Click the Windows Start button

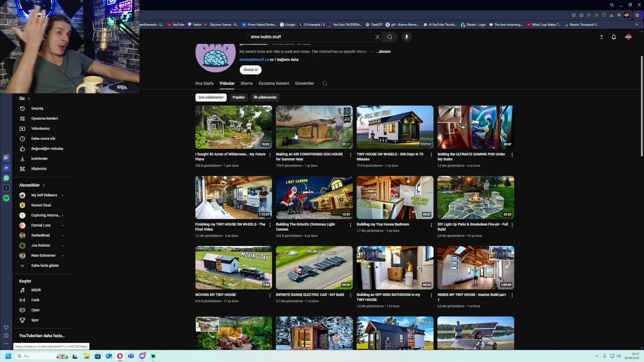pos(8,356)
